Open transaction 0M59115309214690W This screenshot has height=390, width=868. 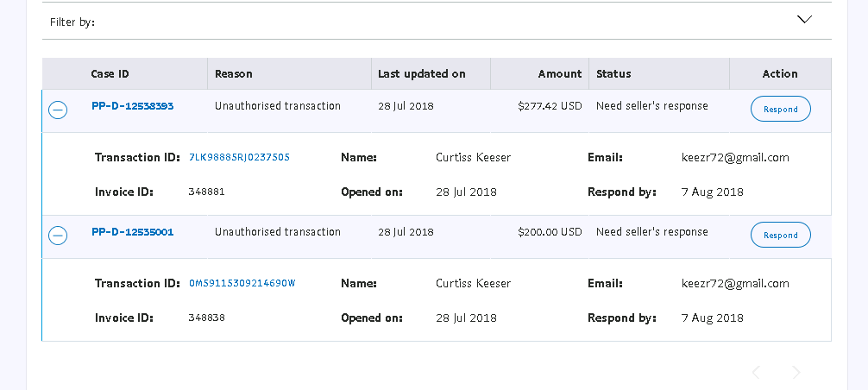point(242,284)
